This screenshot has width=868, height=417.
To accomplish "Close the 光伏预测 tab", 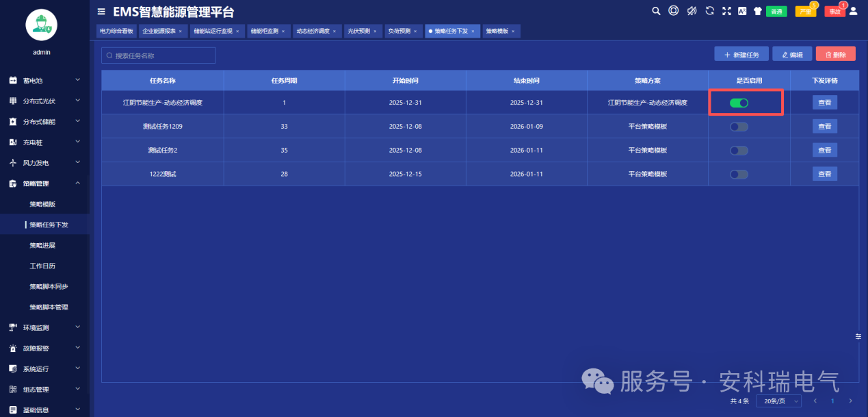I will pyautogui.click(x=375, y=31).
